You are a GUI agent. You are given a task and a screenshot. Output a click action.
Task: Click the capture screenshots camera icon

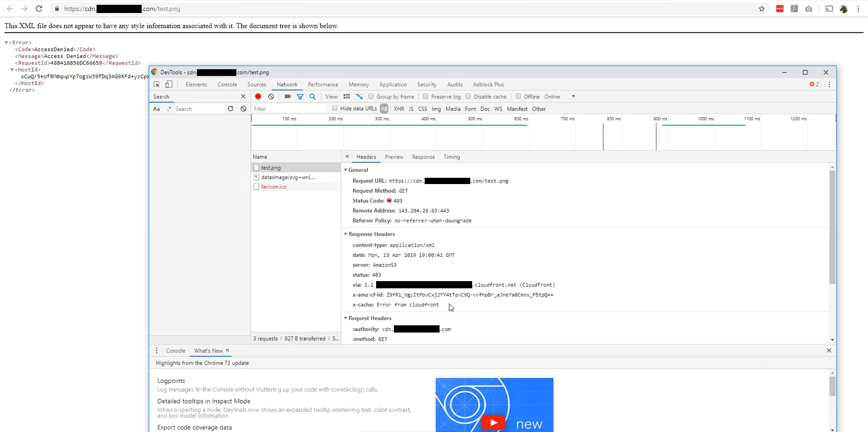click(x=287, y=97)
